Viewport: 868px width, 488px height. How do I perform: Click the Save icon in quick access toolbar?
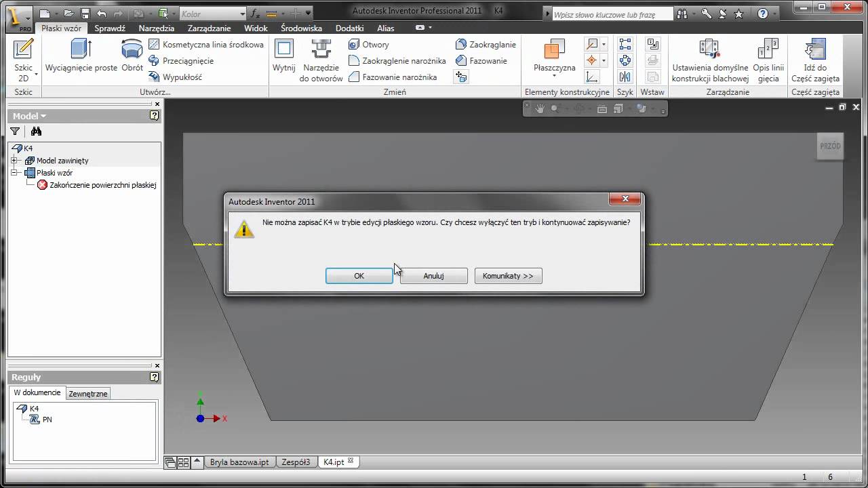(x=85, y=13)
